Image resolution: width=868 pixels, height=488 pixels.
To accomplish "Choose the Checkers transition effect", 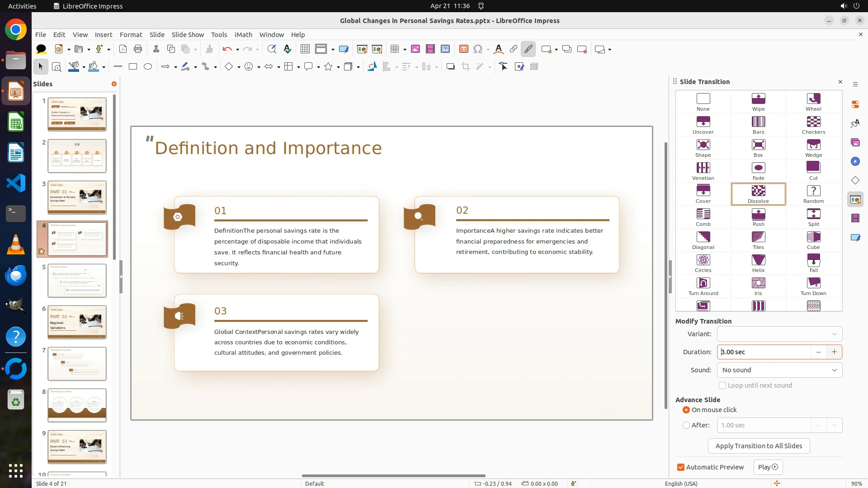I will (813, 125).
